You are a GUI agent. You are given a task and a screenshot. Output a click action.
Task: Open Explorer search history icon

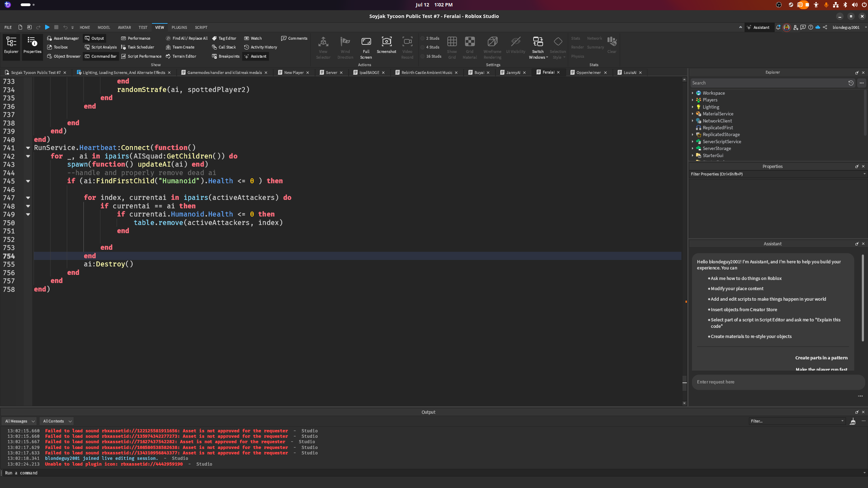(x=851, y=83)
